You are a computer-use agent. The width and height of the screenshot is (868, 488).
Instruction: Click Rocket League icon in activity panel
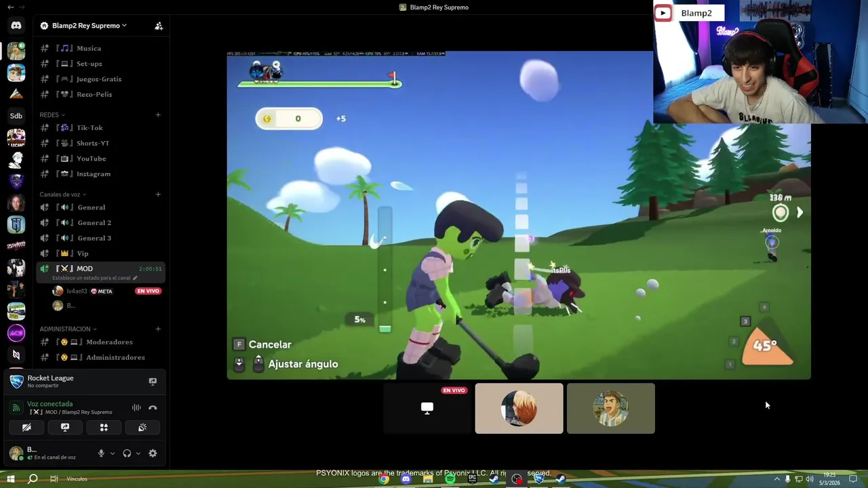[16, 382]
